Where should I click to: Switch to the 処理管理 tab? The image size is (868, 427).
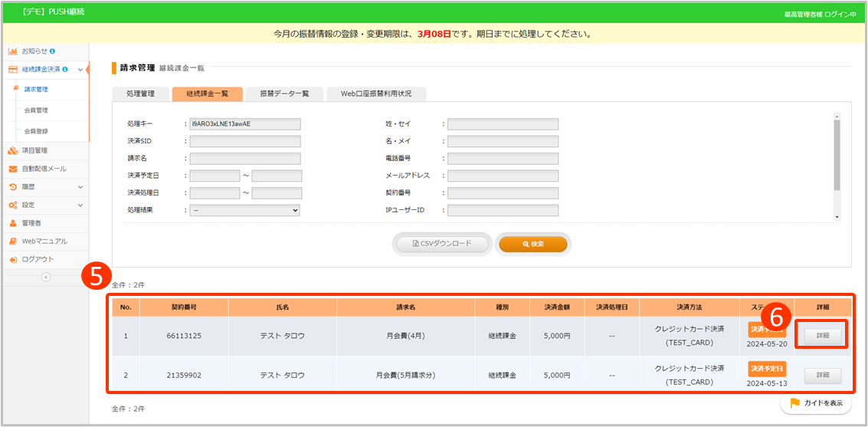coord(140,94)
